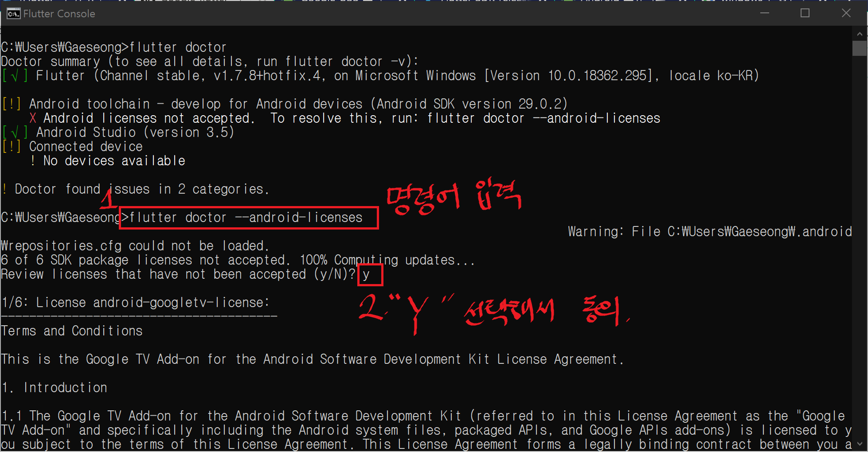Viewport: 868px width, 452px height.
Task: Click '6 of 6 SDK package licenses' line
Action: click(238, 260)
